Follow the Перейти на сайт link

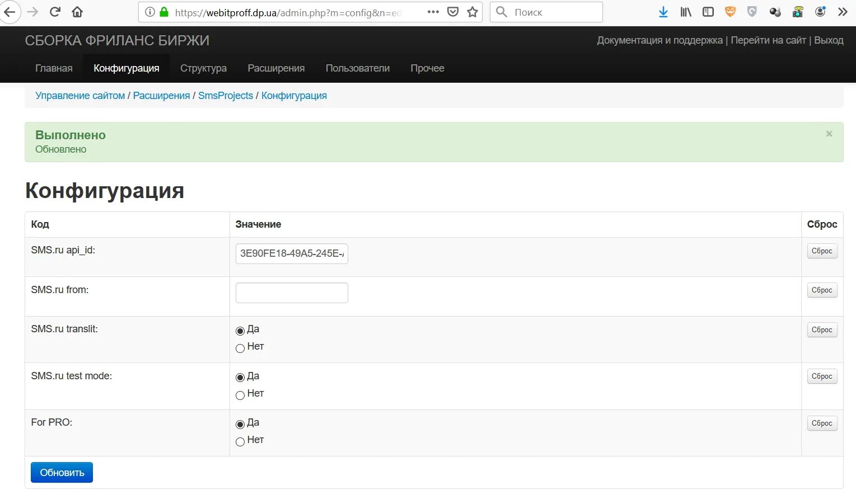click(x=768, y=40)
